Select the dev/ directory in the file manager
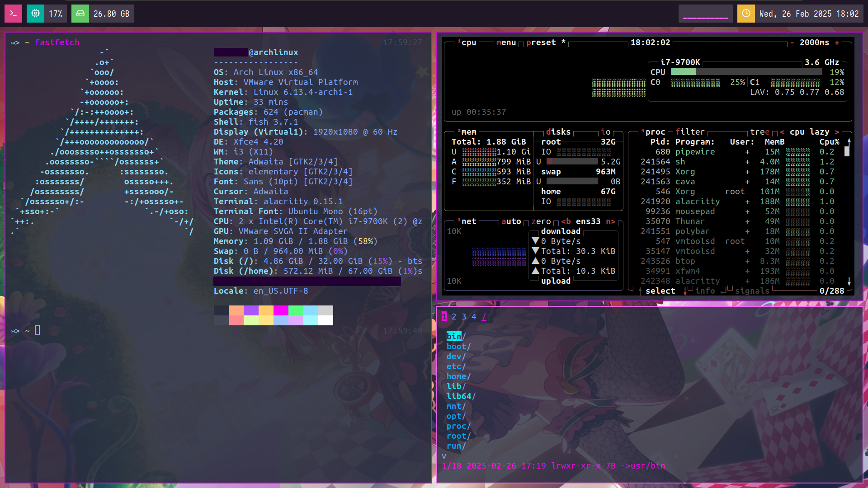 456,357
